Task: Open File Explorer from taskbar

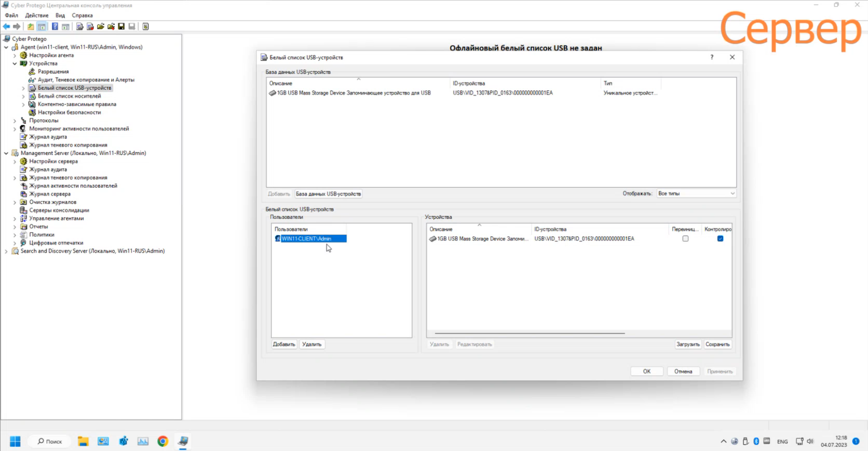Action: [83, 441]
